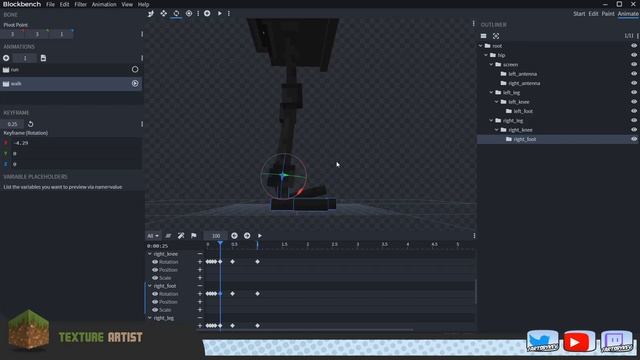This screenshot has height=360, width=640.
Task: Toggle eye for right_knee Position channel
Action: point(155,270)
